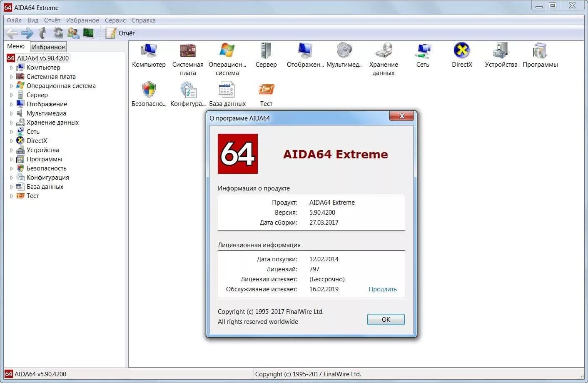Open the Системная плата icon in the main pane
The width and height of the screenshot is (588, 383).
coord(188,51)
